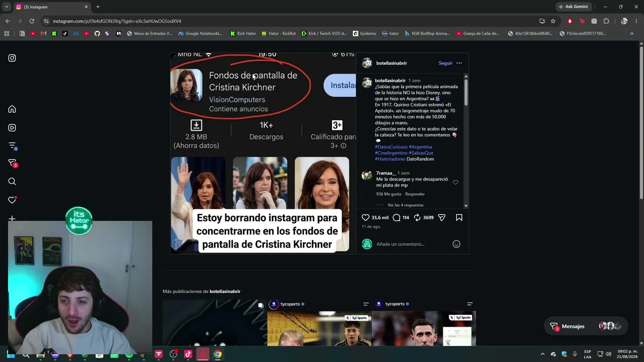Open Chrome's three-dot menu
644x362 pixels.
coord(636,21)
